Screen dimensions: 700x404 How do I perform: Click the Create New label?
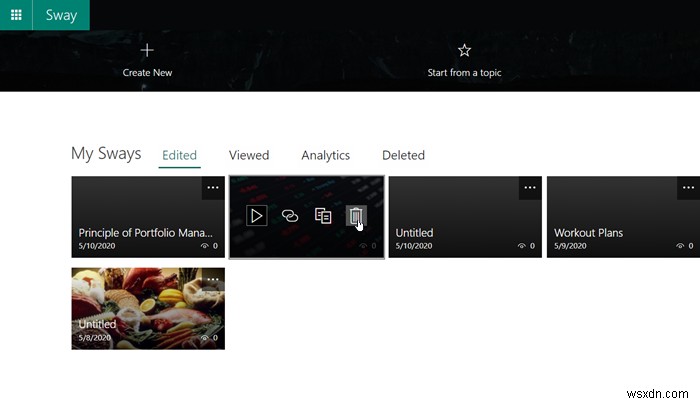click(147, 72)
